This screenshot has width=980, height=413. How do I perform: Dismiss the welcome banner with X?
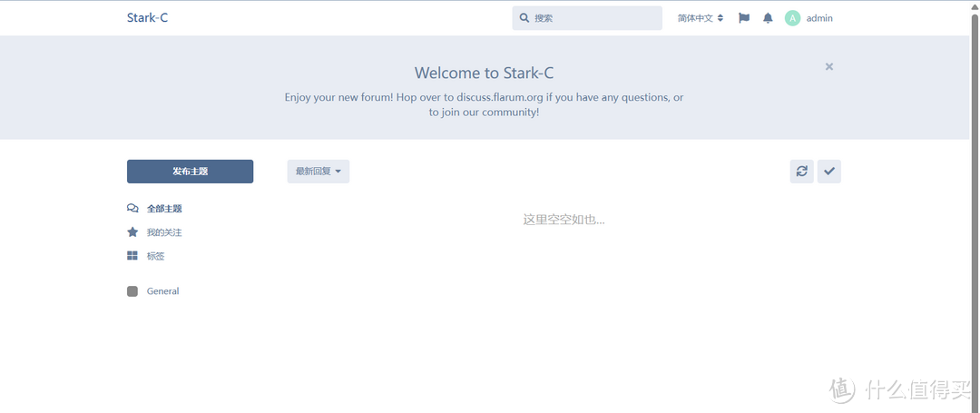(x=829, y=67)
